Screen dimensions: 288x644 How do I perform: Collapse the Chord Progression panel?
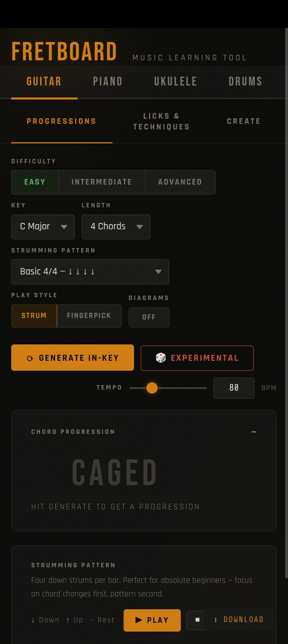pyautogui.click(x=254, y=432)
